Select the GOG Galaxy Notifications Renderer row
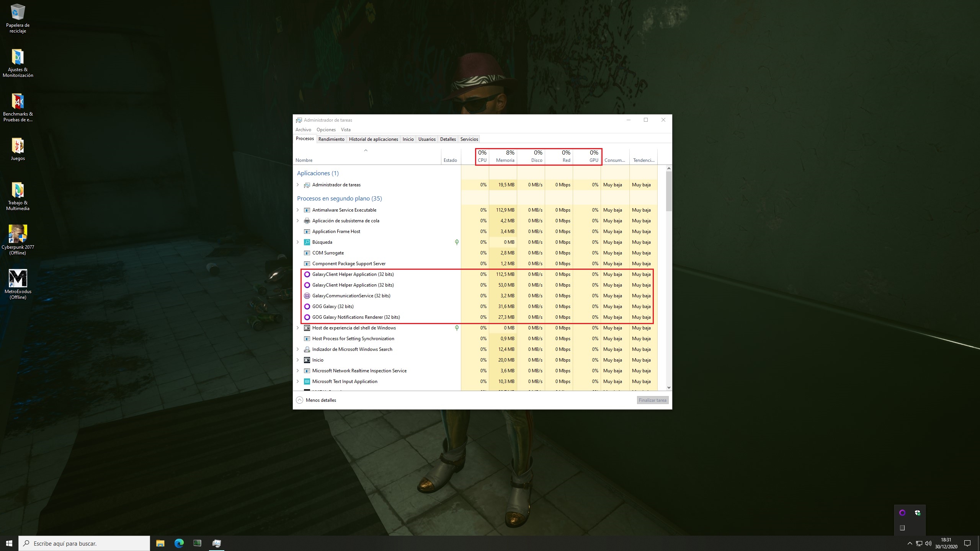Viewport: 980px width, 551px height. (476, 317)
